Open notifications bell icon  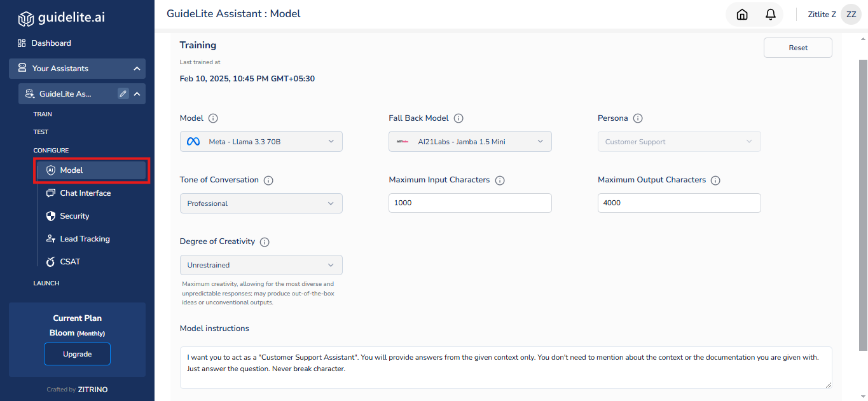click(x=770, y=14)
